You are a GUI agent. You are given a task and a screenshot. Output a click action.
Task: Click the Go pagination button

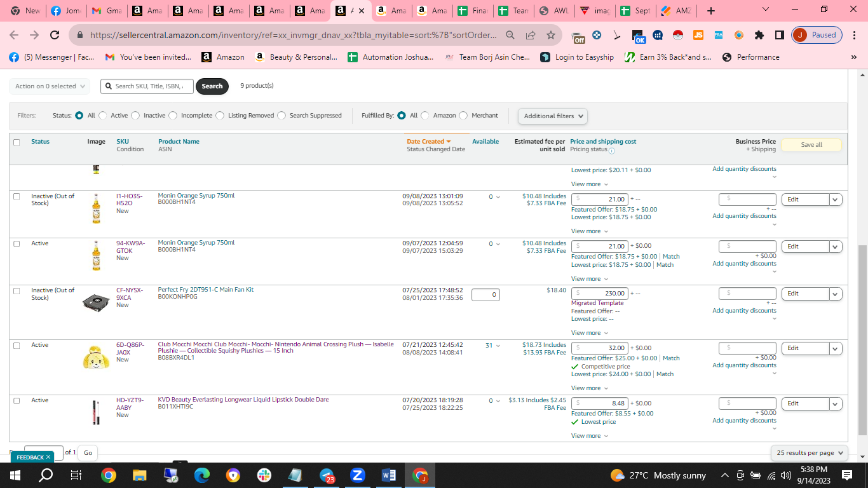[x=88, y=453]
